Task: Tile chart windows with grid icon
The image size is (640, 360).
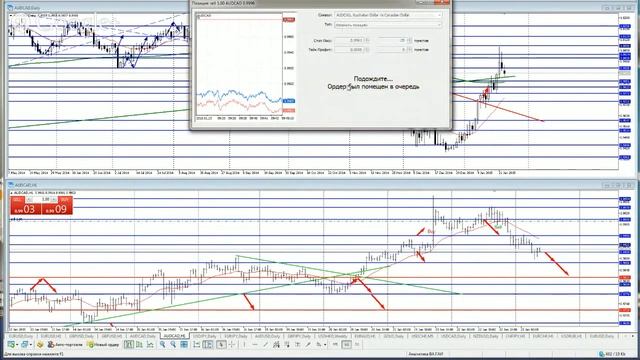Action: coord(184,344)
